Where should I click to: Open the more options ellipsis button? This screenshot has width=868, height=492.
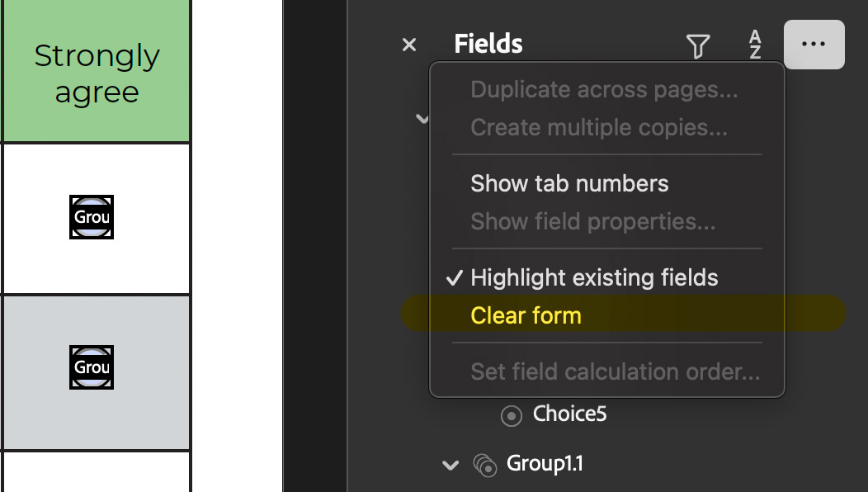814,44
